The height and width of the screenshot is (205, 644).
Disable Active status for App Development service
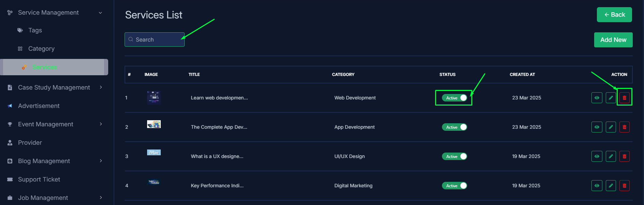point(454,127)
